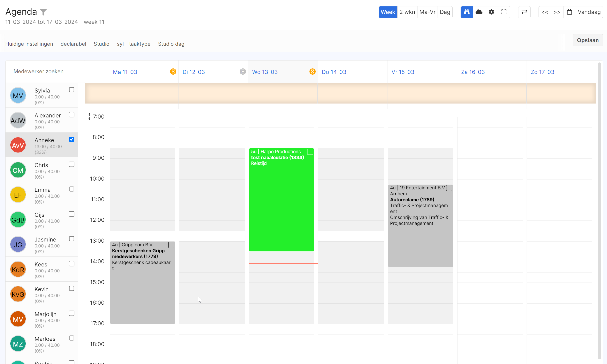Open the agenda filter funnel icon

(44, 12)
